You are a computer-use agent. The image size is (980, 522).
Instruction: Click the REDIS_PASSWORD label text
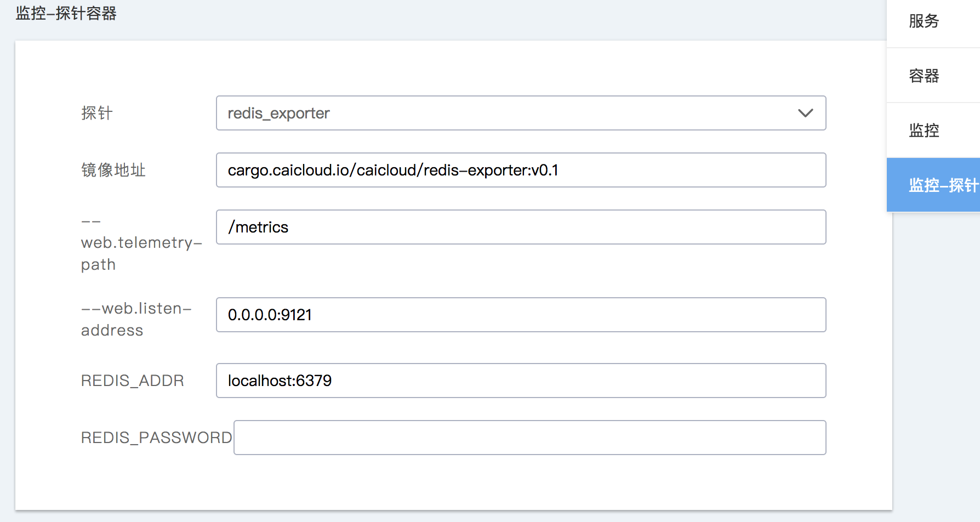pyautogui.click(x=156, y=438)
